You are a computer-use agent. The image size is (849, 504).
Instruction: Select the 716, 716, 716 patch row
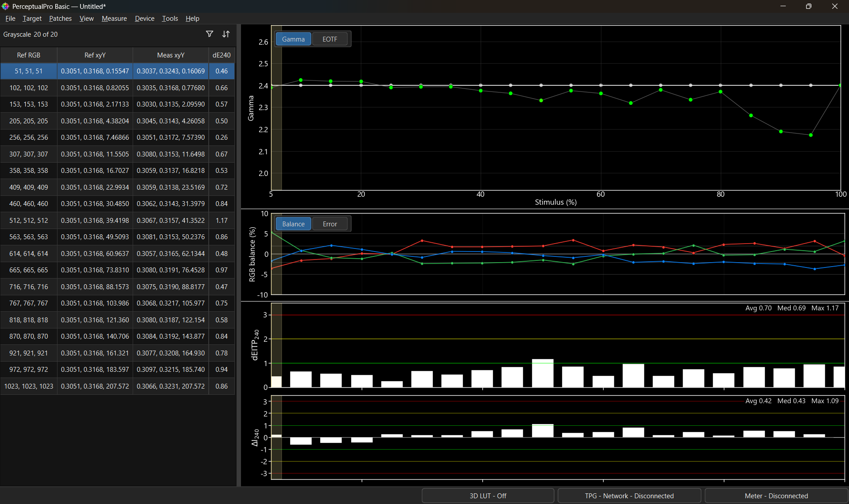pos(118,287)
